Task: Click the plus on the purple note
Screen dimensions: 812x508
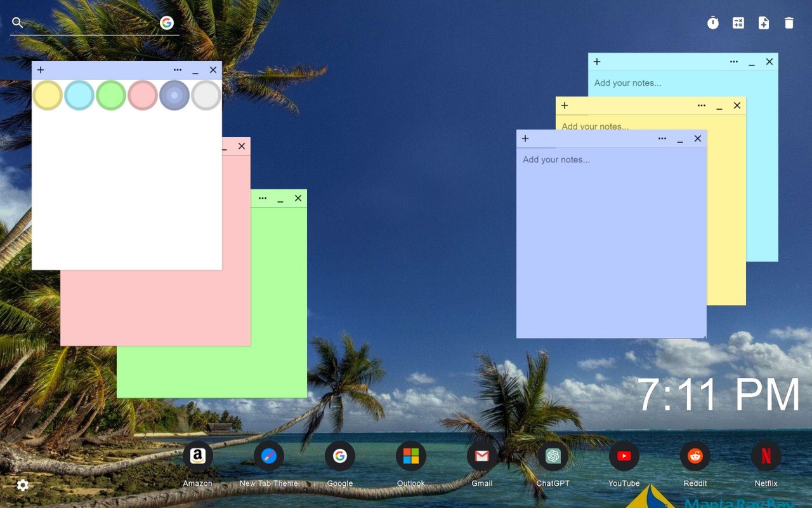Action: point(525,138)
